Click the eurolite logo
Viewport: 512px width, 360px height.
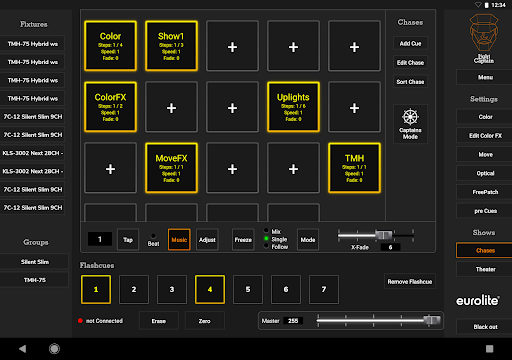point(478,301)
